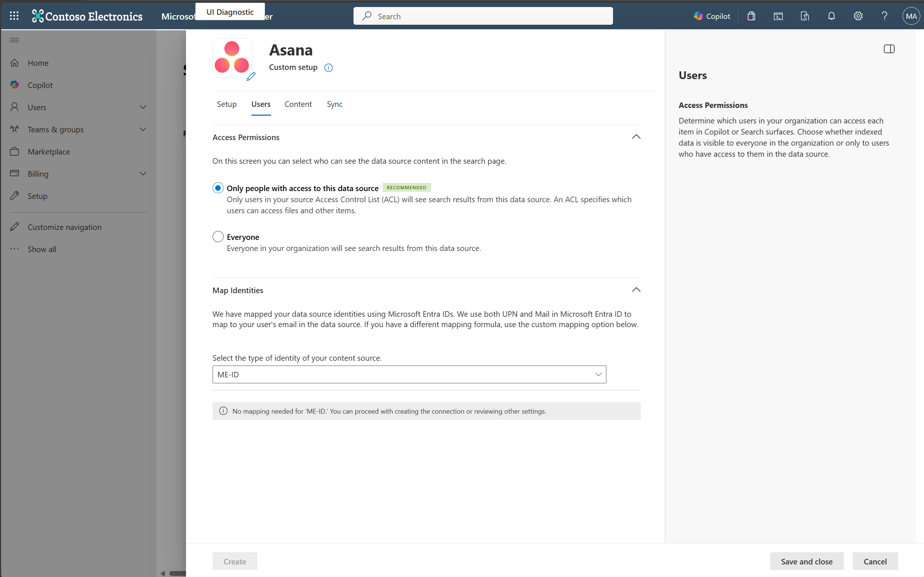924x577 pixels.
Task: Open Customize navigation link
Action: pos(64,227)
